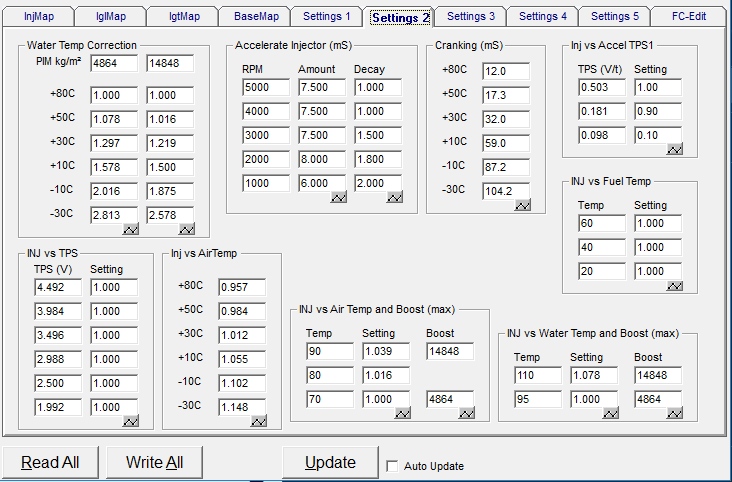Click the Write All button
The width and height of the screenshot is (732, 482).
point(155,462)
